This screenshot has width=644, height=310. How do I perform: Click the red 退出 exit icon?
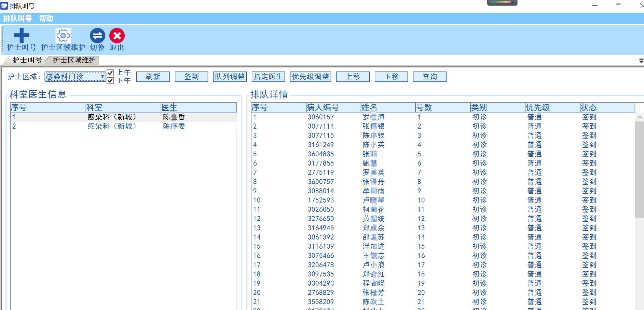[x=117, y=36]
